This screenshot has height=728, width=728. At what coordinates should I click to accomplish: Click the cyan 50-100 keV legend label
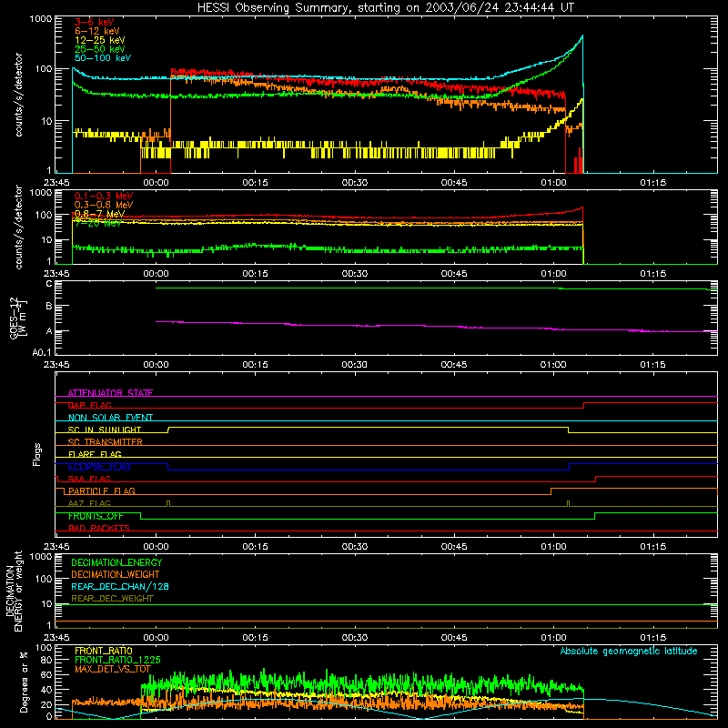tap(103, 58)
